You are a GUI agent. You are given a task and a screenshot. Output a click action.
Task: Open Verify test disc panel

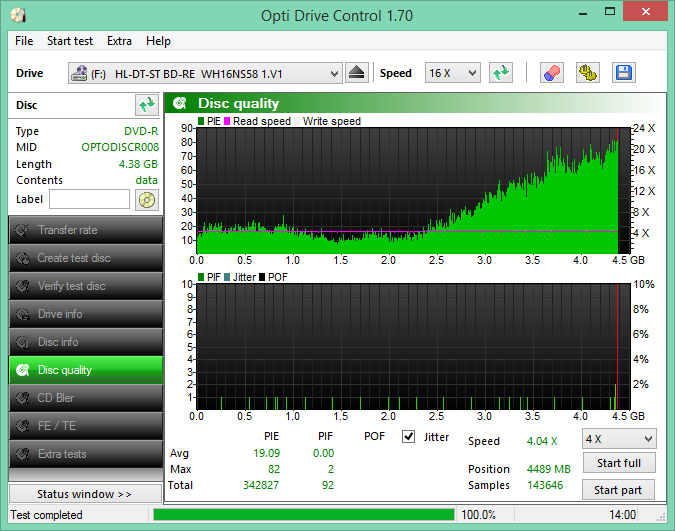tap(86, 286)
